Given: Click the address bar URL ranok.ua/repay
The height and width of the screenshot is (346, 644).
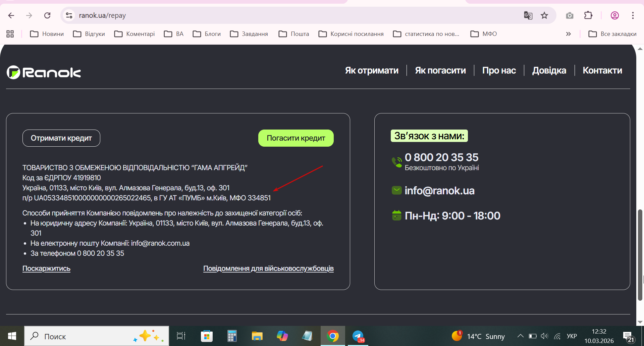Looking at the screenshot, I should coord(102,15).
